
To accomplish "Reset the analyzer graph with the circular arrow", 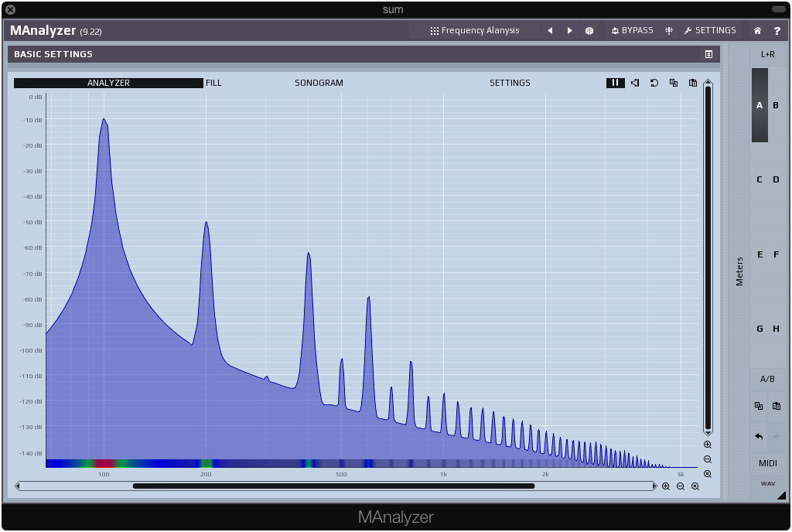I will [x=654, y=83].
